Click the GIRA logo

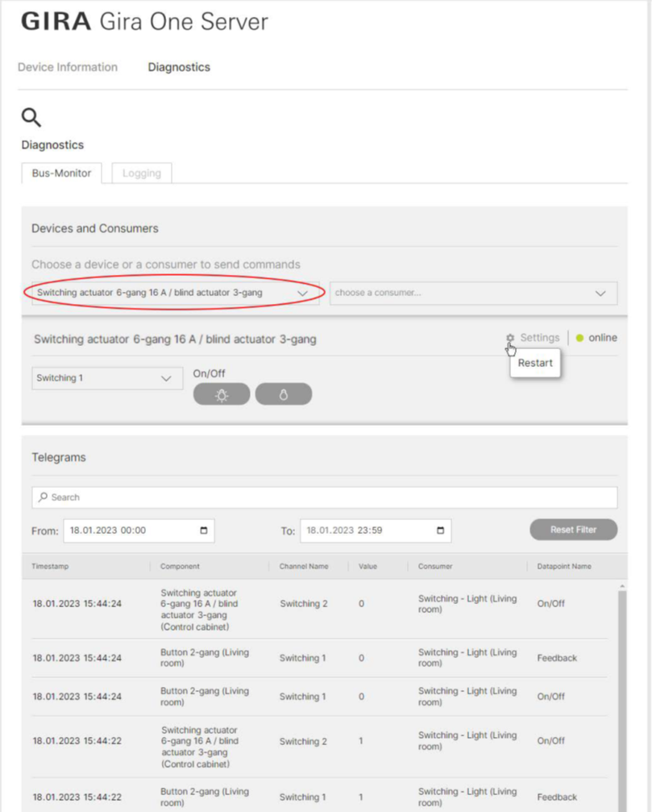(56, 22)
